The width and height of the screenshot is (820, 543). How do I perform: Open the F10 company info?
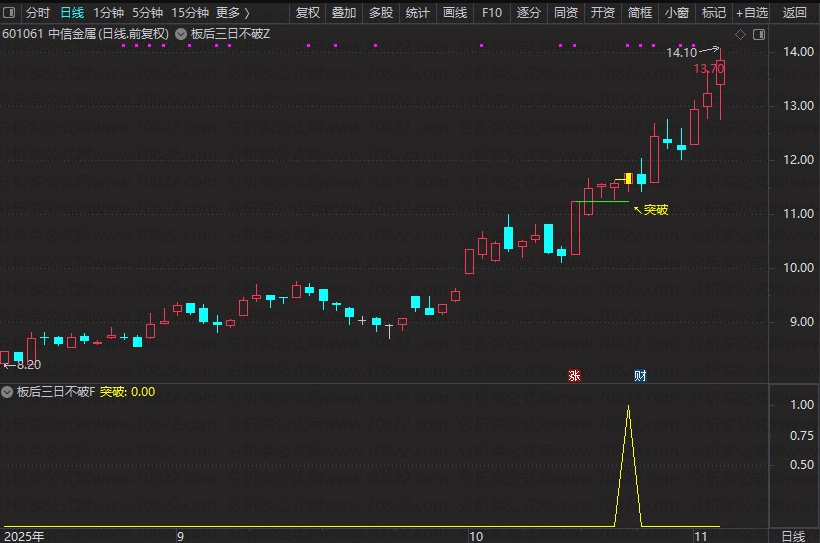pos(492,13)
